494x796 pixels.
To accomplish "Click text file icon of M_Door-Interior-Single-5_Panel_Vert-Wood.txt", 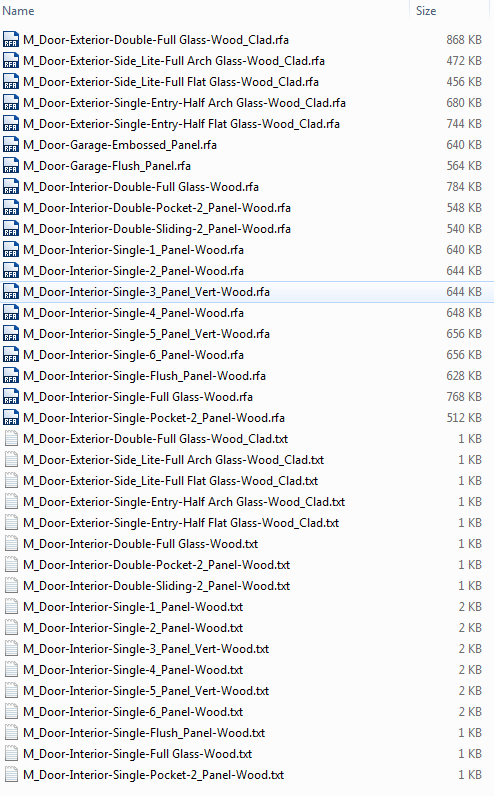I will 11,691.
